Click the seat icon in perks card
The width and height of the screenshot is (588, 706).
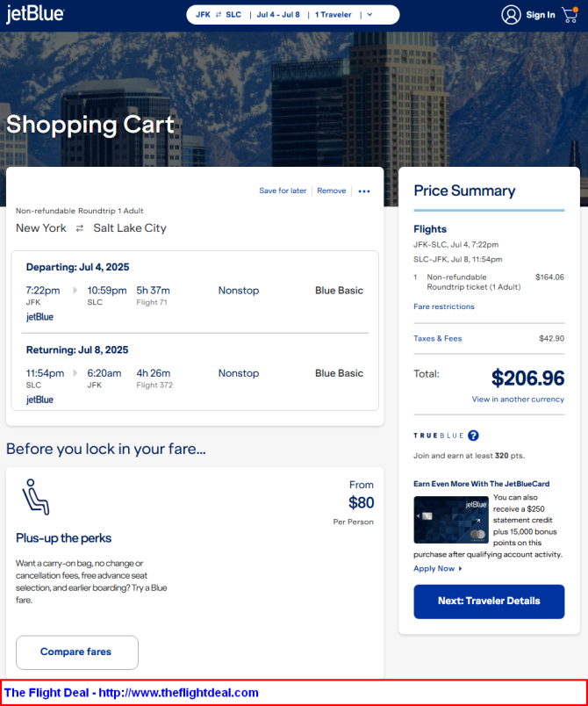(x=36, y=497)
